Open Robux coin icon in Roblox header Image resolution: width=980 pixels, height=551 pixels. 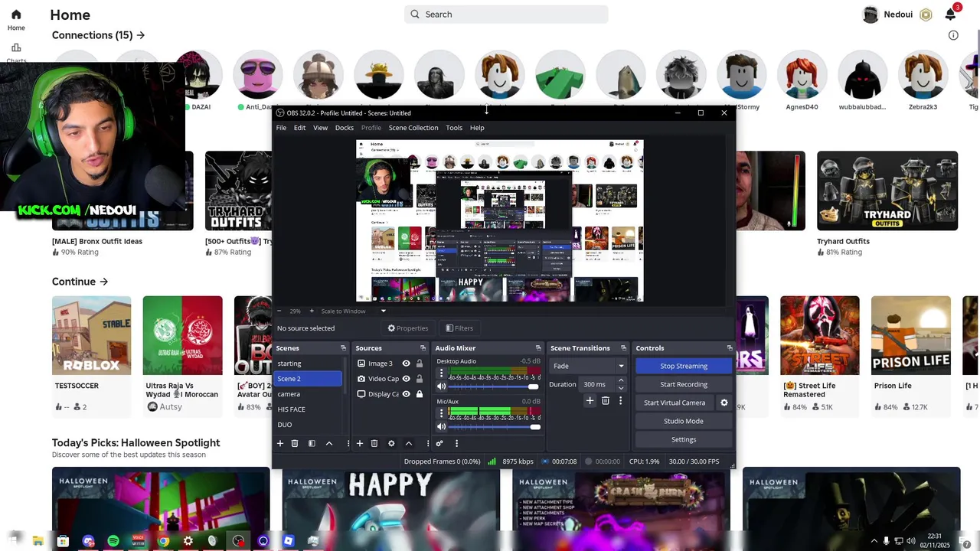pyautogui.click(x=926, y=15)
